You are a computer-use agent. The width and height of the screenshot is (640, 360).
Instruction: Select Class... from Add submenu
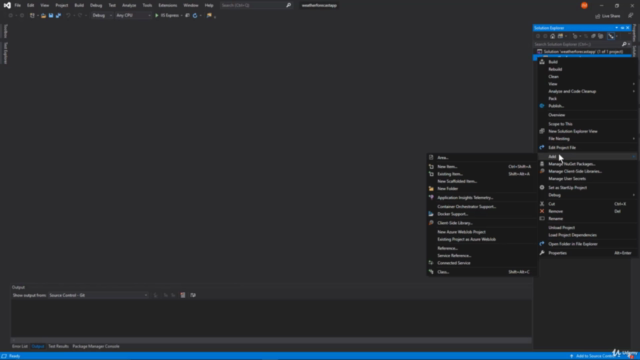click(x=481, y=272)
